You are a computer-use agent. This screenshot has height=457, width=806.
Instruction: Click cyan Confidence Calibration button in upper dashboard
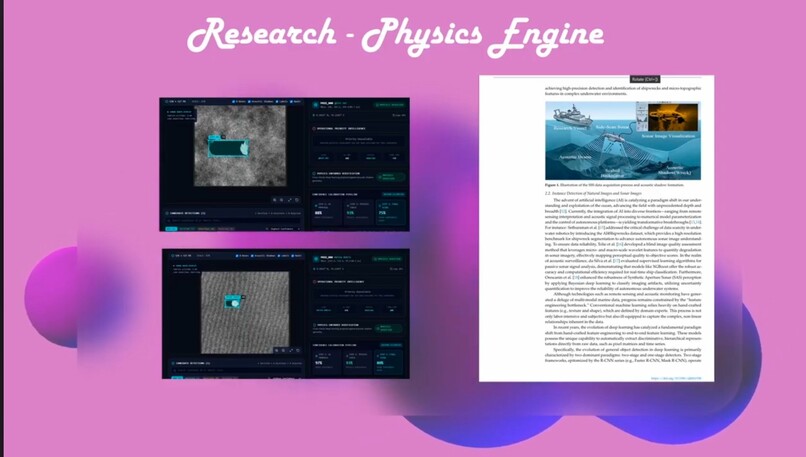click(394, 194)
